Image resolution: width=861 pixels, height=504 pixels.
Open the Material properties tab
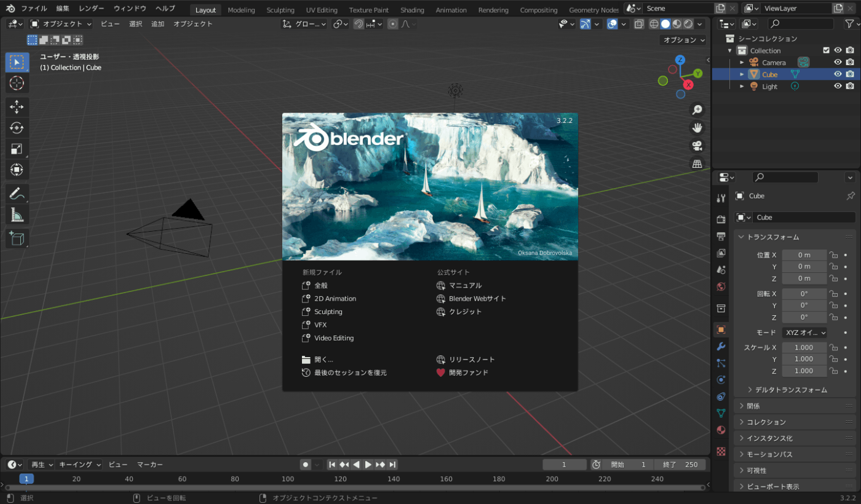tap(721, 430)
